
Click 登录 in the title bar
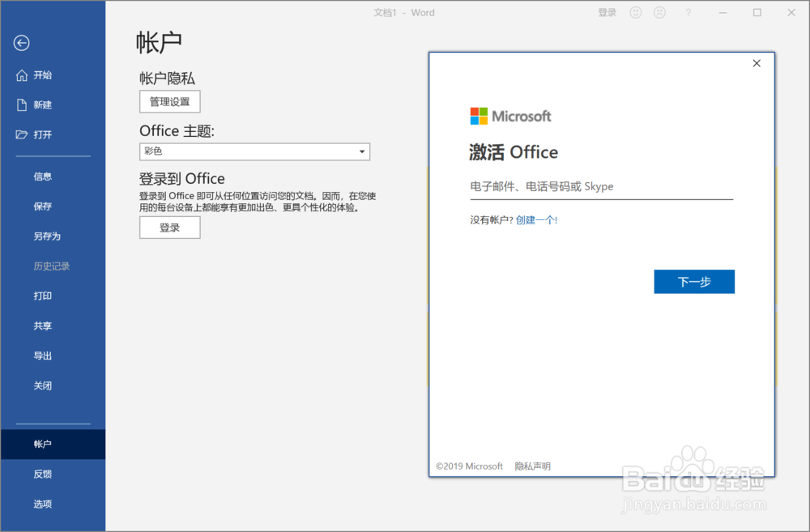[607, 12]
